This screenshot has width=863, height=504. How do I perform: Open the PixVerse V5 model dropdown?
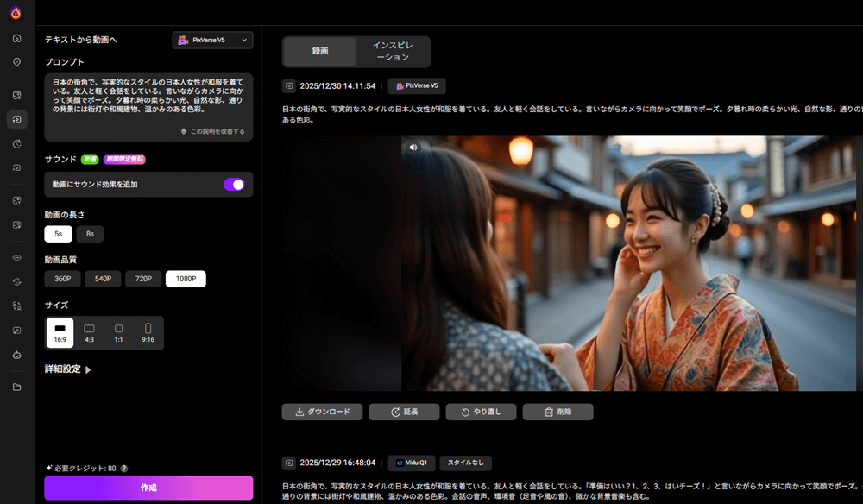(x=212, y=40)
